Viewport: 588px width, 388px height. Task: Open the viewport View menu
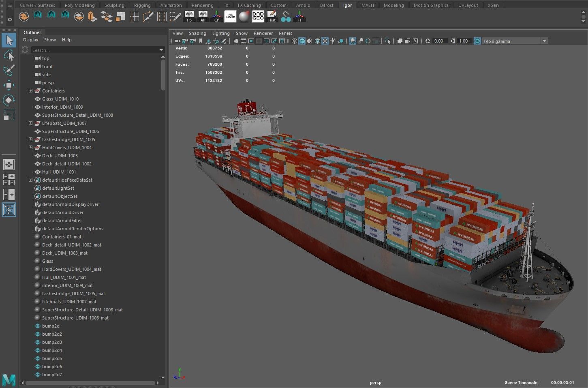pyautogui.click(x=177, y=33)
